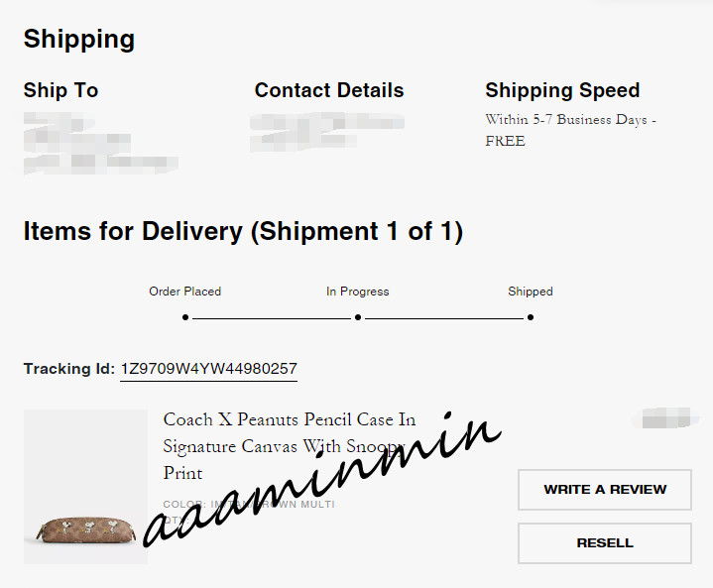Click the Shipped status dot
Image resolution: width=713 pixels, height=588 pixels.
coord(531,318)
